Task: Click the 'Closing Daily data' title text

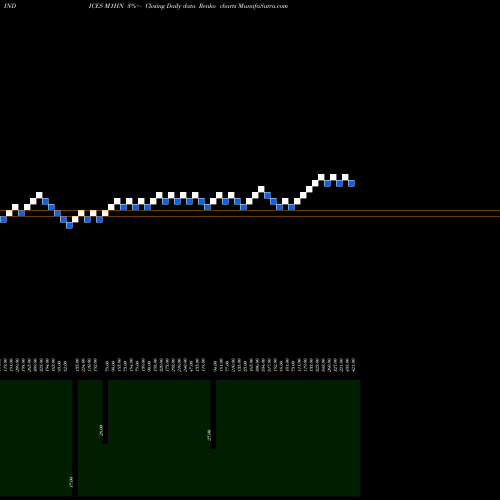Action: coord(170,6)
